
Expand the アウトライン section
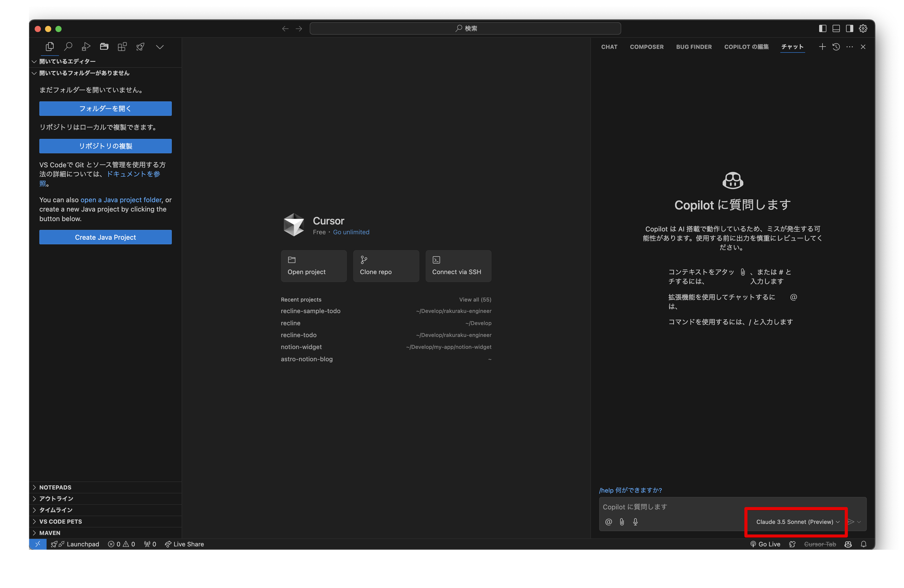tap(106, 499)
